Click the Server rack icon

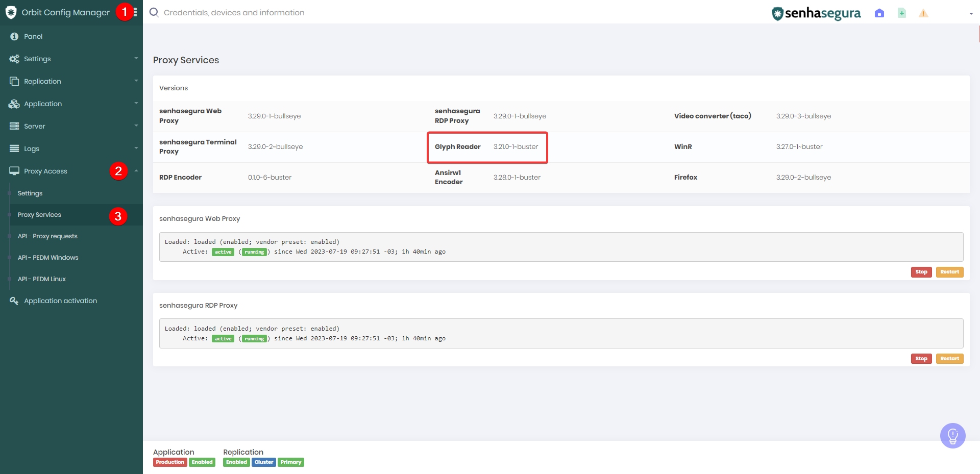(x=14, y=126)
